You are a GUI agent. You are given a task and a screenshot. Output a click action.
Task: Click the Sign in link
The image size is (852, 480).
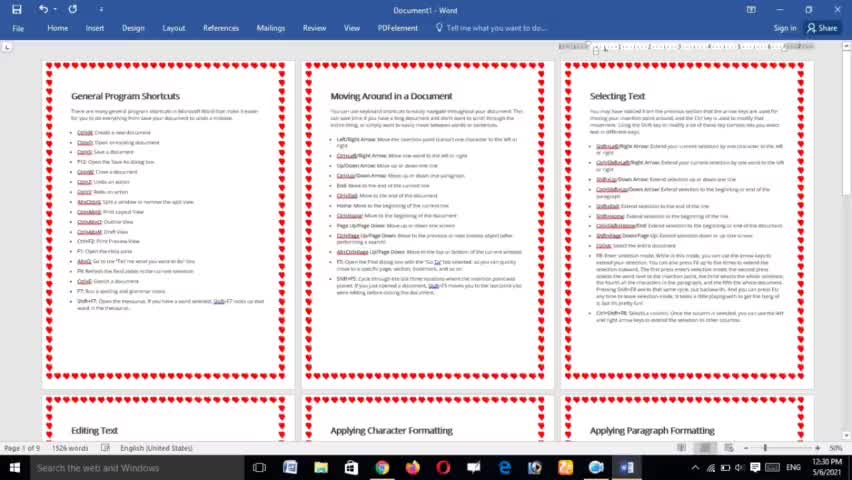point(785,28)
